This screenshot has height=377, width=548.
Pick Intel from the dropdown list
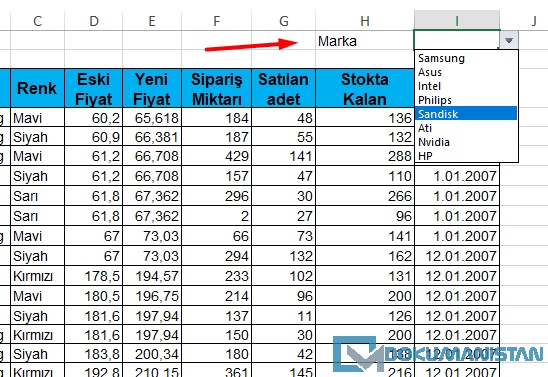(x=466, y=86)
